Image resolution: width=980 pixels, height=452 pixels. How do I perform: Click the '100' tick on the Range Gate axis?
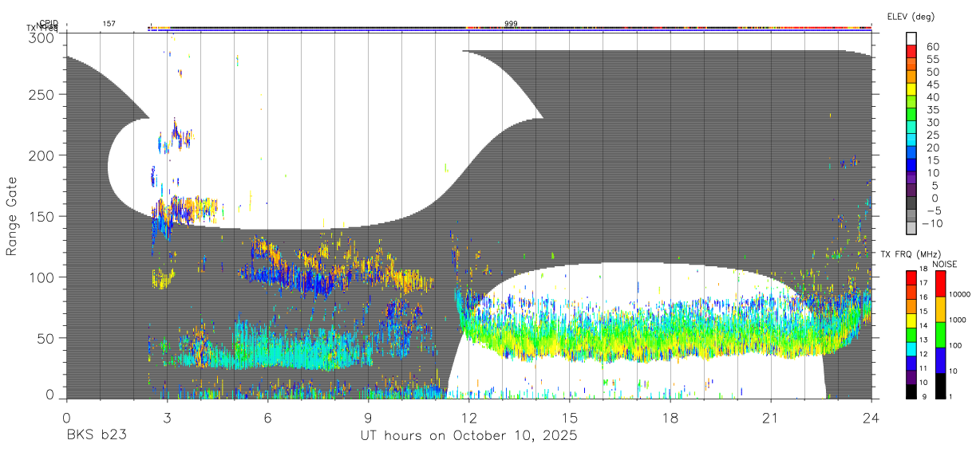[x=41, y=277]
